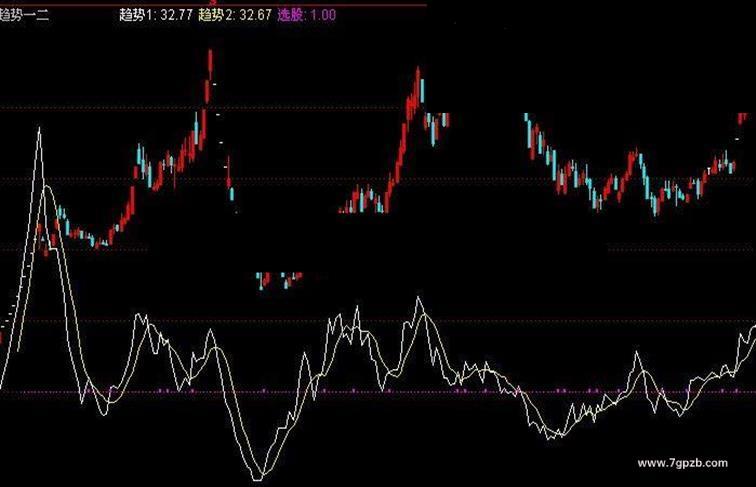Viewport: 756px width, 487px height.
Task: Select the 趋势一二 indicator name label
Action: 24,15
